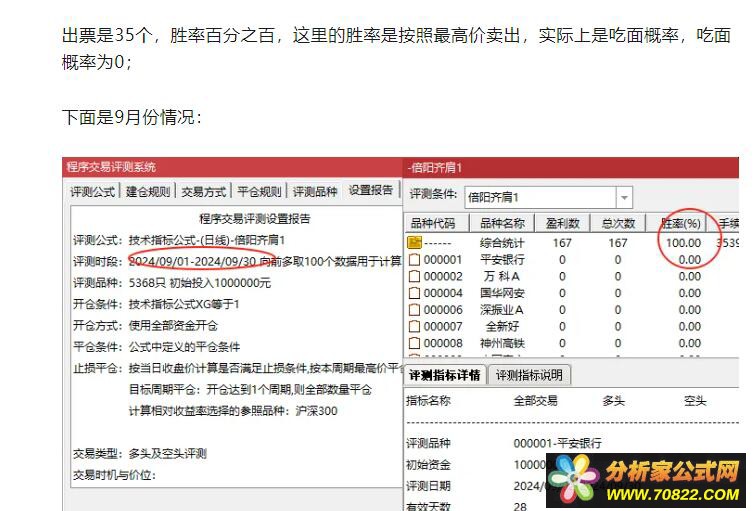Click the 多头 column label
This screenshot has height=511, width=756.
click(613, 401)
